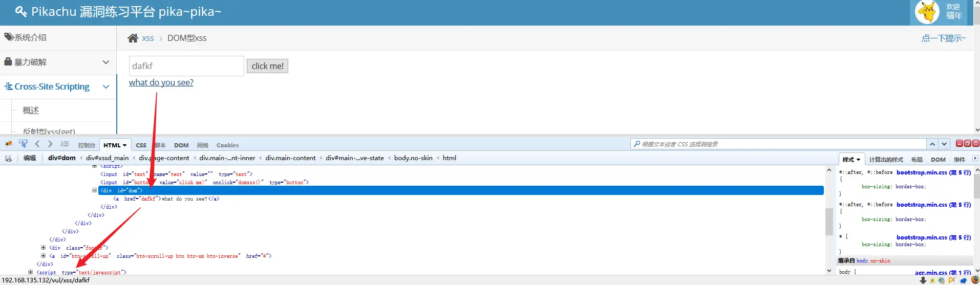Open the 'what do you see?' link

point(161,82)
